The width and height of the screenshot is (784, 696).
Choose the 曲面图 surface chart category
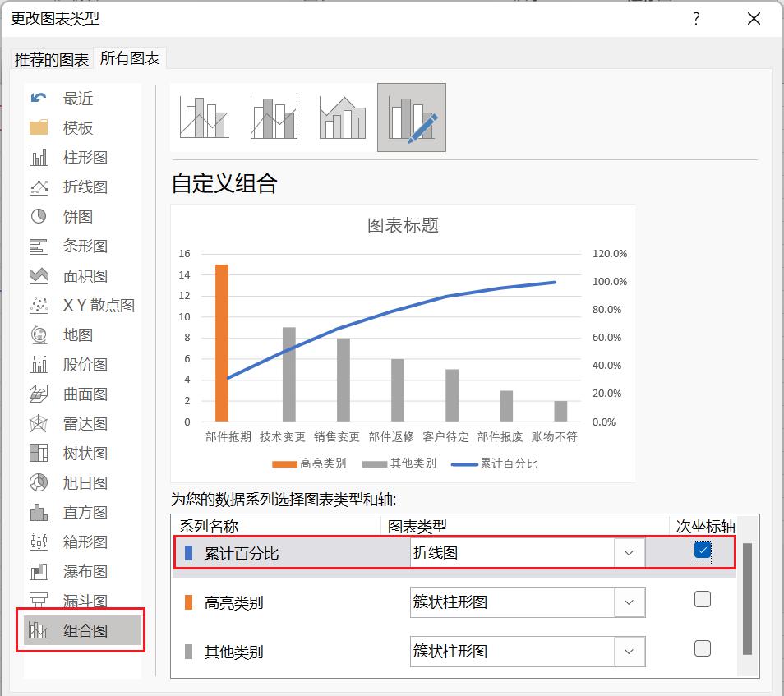[x=82, y=394]
